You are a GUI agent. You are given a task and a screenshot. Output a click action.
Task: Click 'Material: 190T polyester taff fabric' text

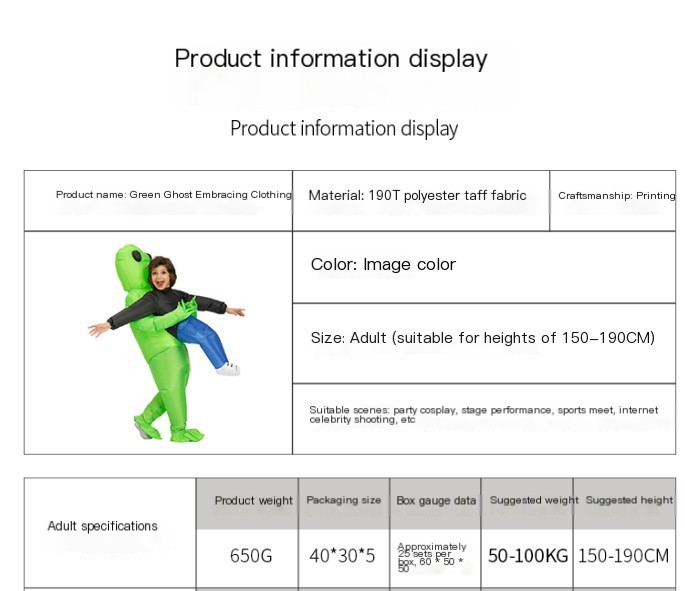(x=417, y=195)
